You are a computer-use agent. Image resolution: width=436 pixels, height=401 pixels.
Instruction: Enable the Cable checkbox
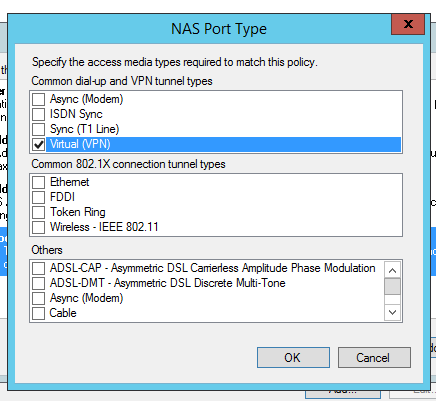(39, 313)
